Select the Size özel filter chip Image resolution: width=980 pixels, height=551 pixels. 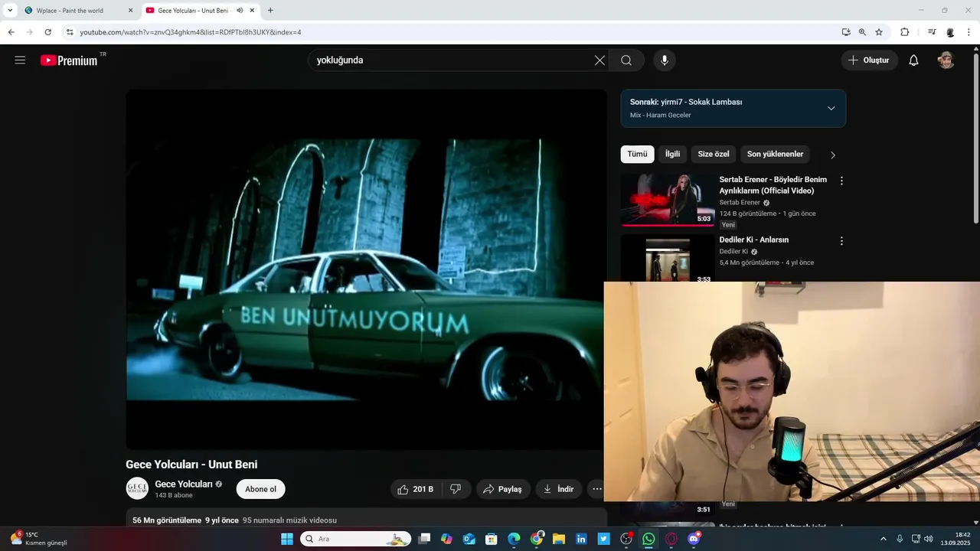(x=714, y=155)
